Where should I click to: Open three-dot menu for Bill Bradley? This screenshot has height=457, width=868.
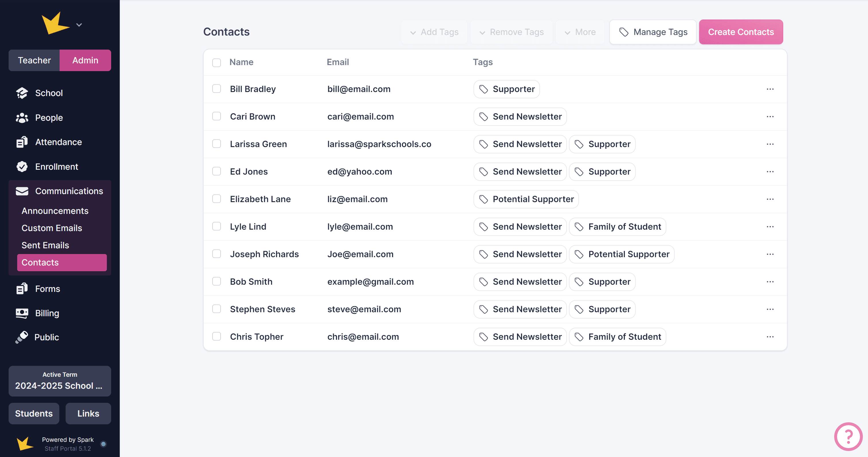pos(770,89)
